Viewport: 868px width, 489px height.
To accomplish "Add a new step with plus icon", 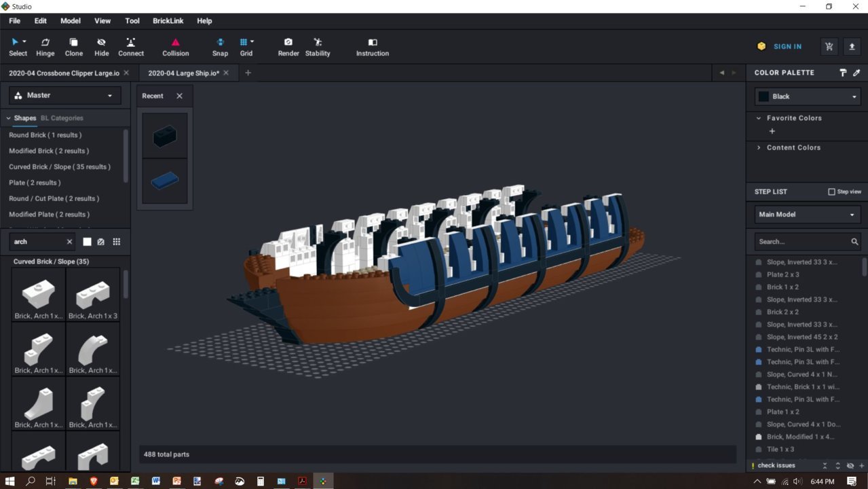I will coord(862,465).
